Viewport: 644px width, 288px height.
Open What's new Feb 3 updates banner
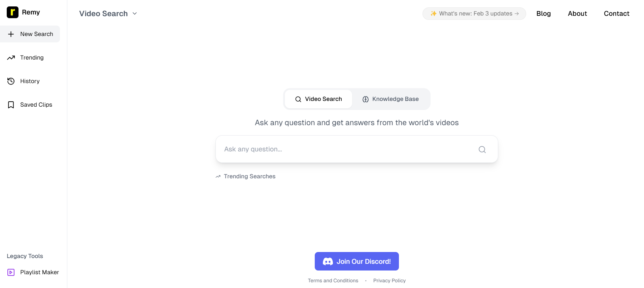474,13
